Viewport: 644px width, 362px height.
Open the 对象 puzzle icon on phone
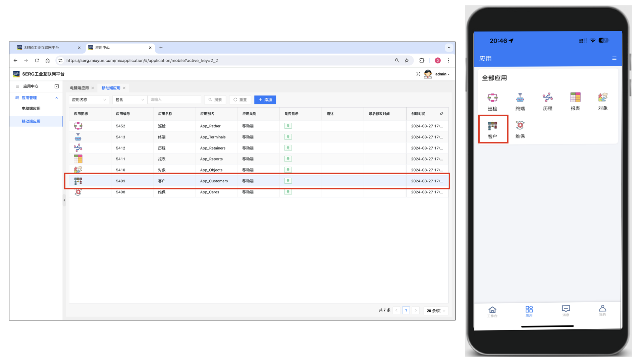click(x=603, y=98)
